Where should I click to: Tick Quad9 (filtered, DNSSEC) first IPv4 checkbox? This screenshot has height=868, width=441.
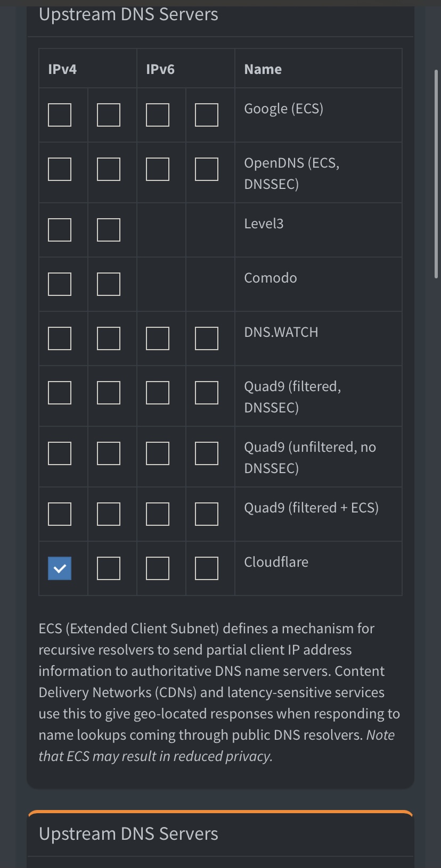tap(60, 393)
